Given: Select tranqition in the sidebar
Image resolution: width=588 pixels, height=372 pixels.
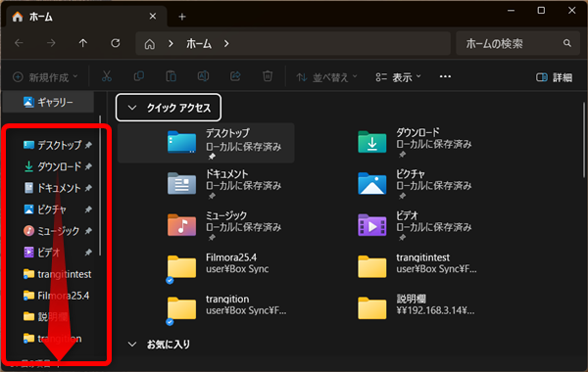Looking at the screenshot, I should point(53,339).
